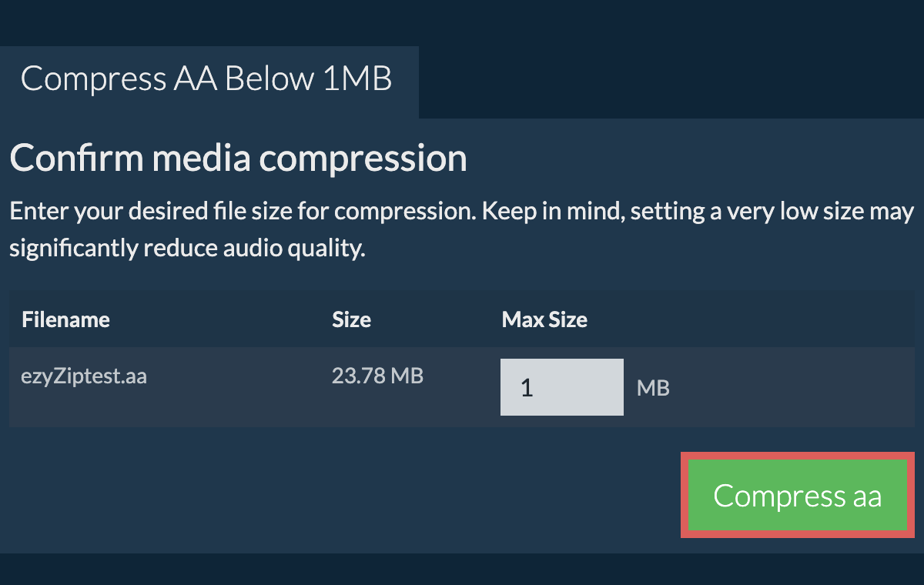
Task: Click the 23.78 MB file size value
Action: click(377, 376)
